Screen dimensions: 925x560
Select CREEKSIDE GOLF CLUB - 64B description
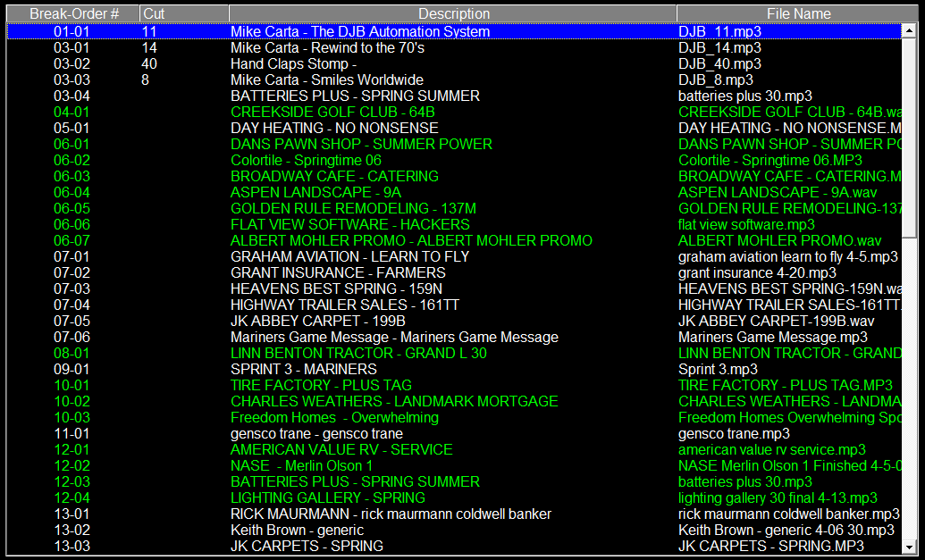(332, 112)
